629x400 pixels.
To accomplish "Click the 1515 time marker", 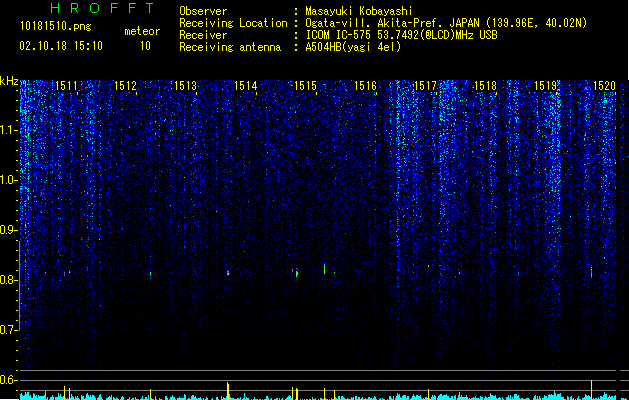I will 306,85.
